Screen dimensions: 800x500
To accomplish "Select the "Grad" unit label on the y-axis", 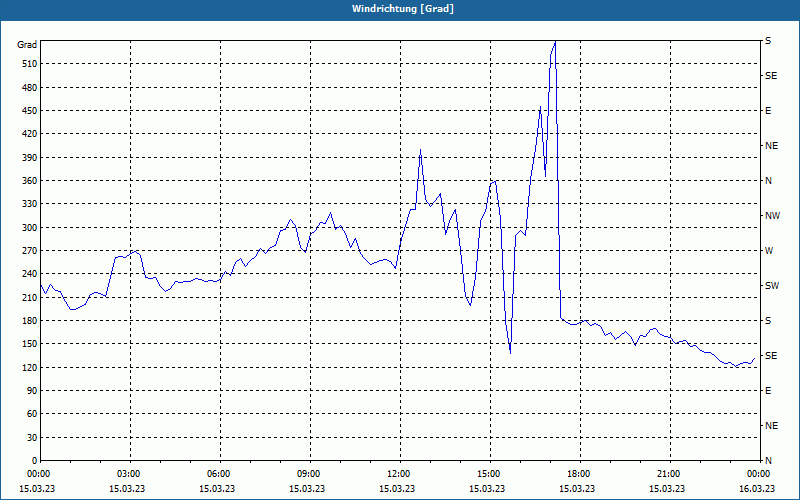I will coord(27,45).
